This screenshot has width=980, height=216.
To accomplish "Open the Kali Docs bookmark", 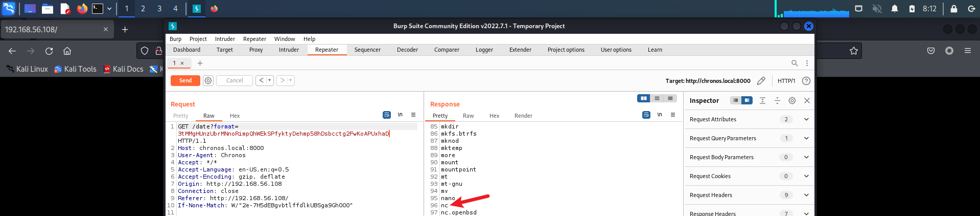I will tap(123, 69).
